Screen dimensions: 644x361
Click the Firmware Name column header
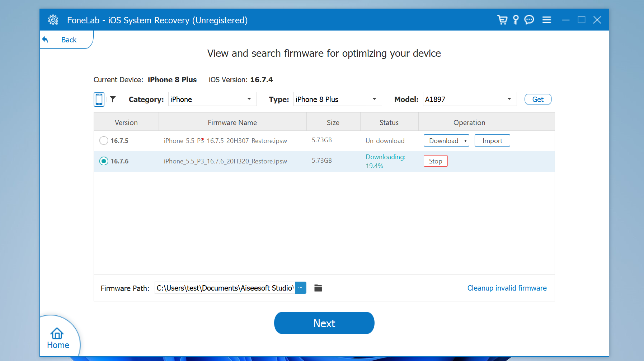pos(232,122)
